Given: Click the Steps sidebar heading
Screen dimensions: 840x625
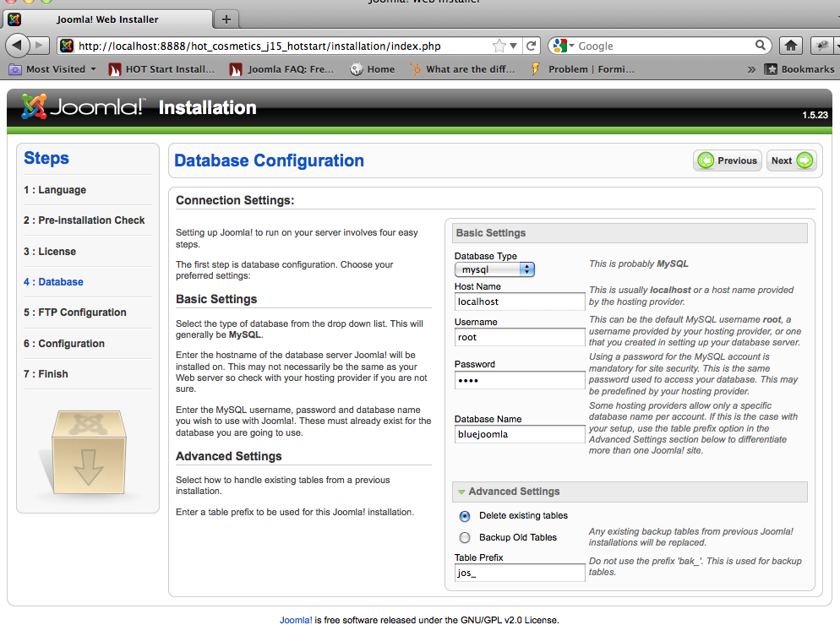Looking at the screenshot, I should [x=46, y=158].
